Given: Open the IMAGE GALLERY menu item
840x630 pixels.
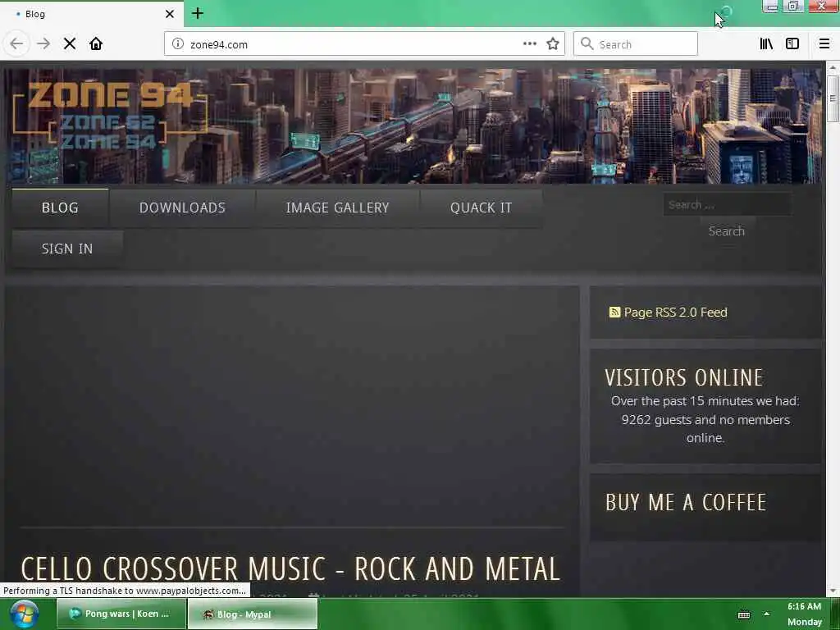Looking at the screenshot, I should 337,208.
